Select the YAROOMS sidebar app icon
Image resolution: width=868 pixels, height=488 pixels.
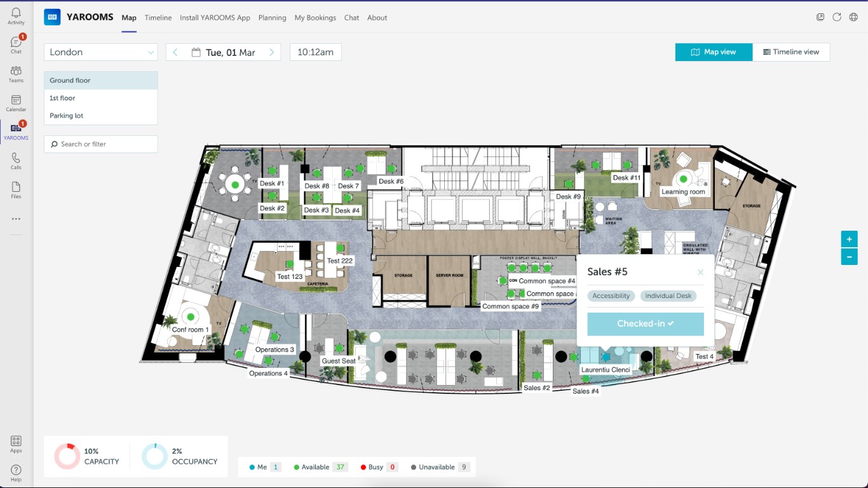click(x=16, y=128)
